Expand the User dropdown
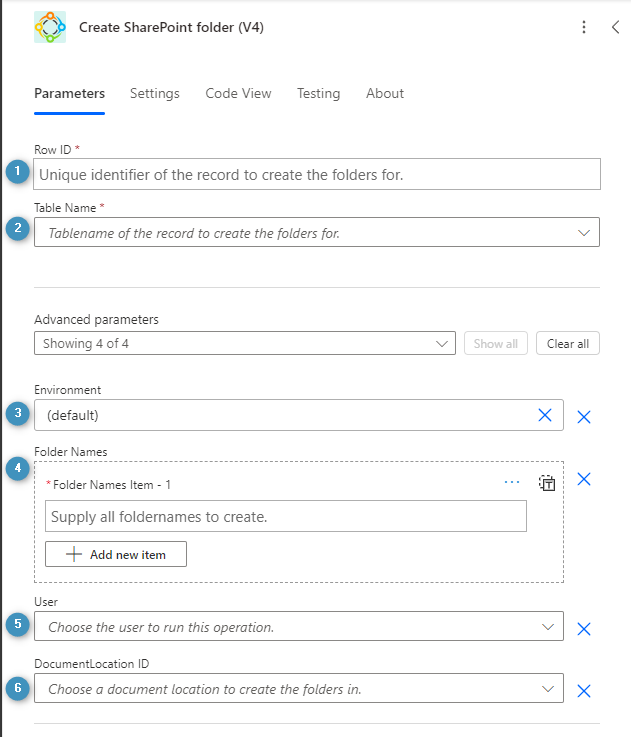Image resolution: width=631 pixels, height=737 pixels. pyautogui.click(x=299, y=626)
